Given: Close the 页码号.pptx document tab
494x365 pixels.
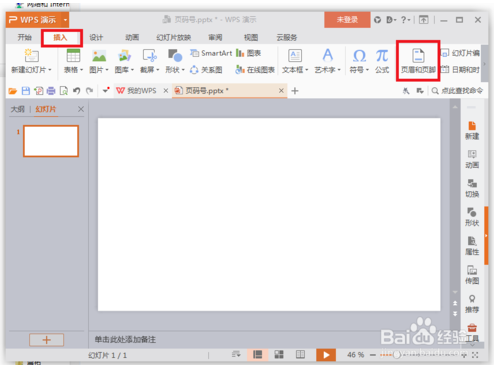Looking at the screenshot, I should (x=281, y=91).
